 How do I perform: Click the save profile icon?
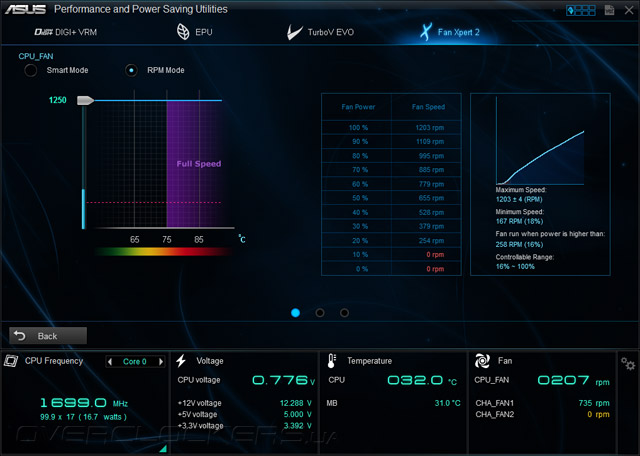(609, 10)
